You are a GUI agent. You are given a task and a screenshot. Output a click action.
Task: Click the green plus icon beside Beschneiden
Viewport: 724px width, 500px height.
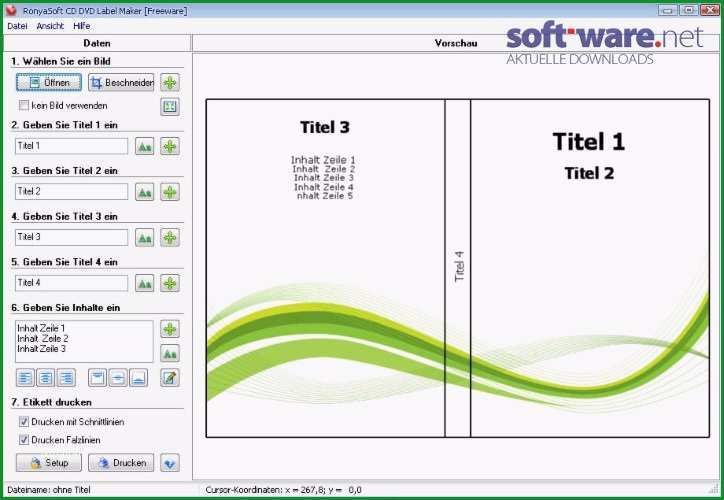coord(170,83)
